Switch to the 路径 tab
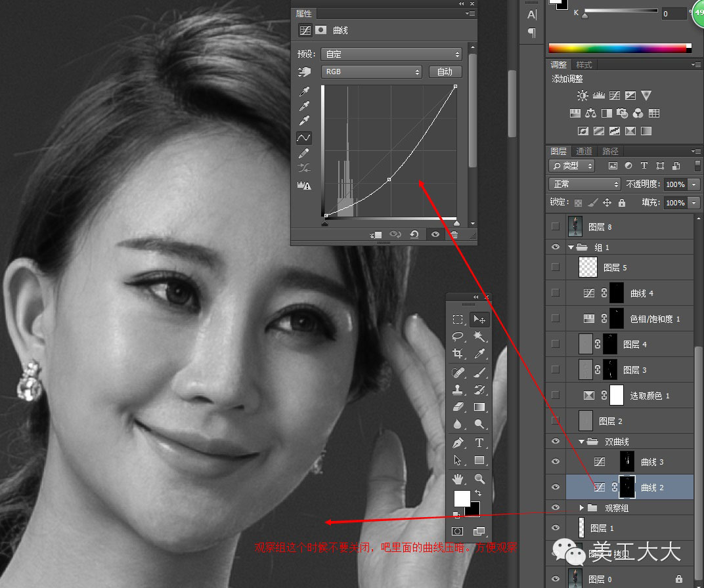 pos(610,151)
